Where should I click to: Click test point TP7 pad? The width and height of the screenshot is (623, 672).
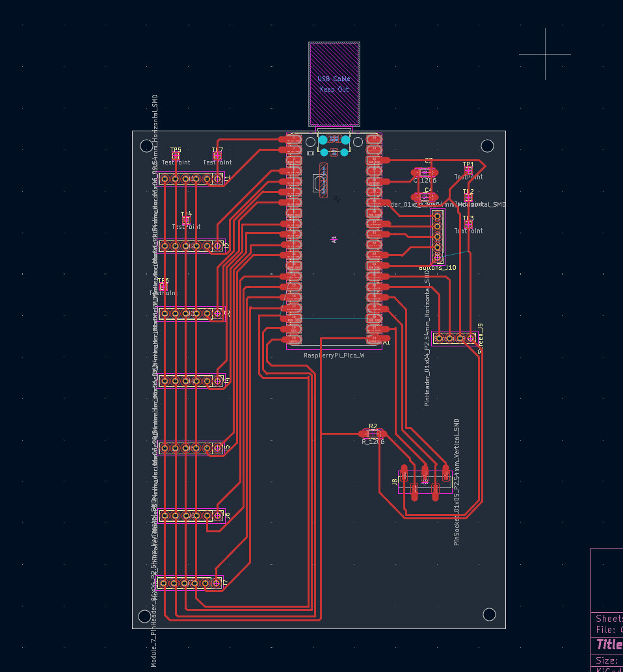tap(217, 156)
